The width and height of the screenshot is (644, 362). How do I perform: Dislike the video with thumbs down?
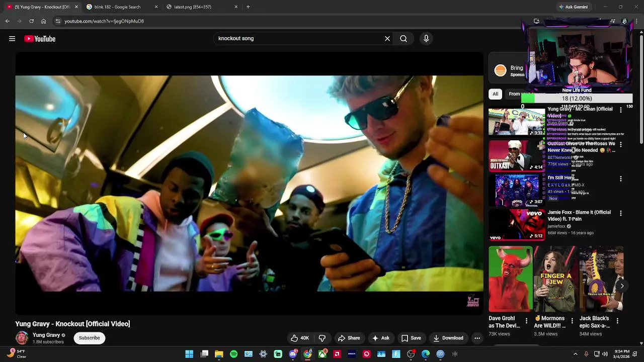click(322, 338)
